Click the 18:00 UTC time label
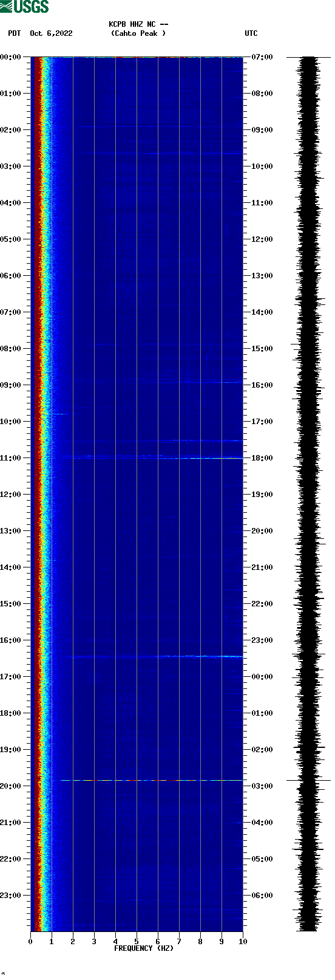The width and height of the screenshot is (335, 980). pos(262,458)
